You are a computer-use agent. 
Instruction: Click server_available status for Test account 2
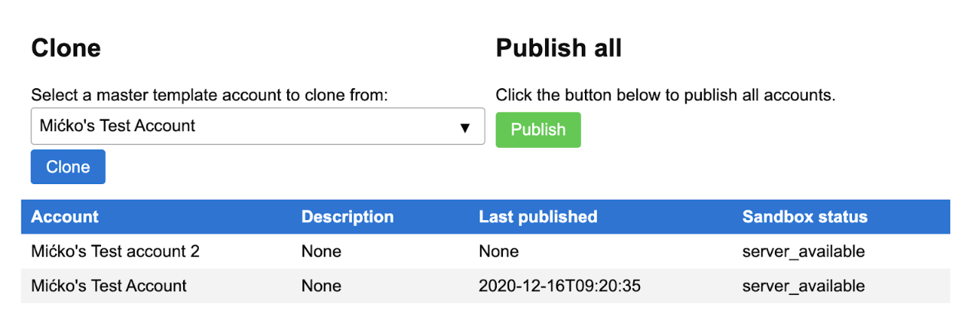803,251
